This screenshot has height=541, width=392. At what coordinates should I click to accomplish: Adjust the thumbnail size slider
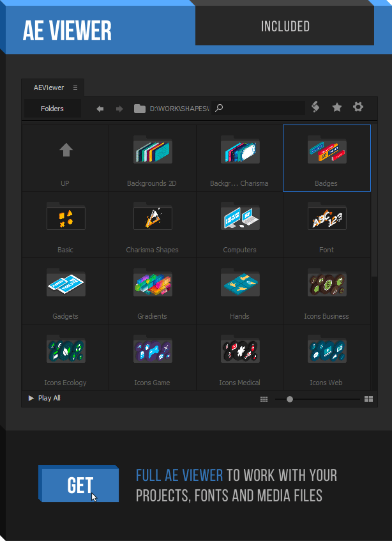point(290,399)
